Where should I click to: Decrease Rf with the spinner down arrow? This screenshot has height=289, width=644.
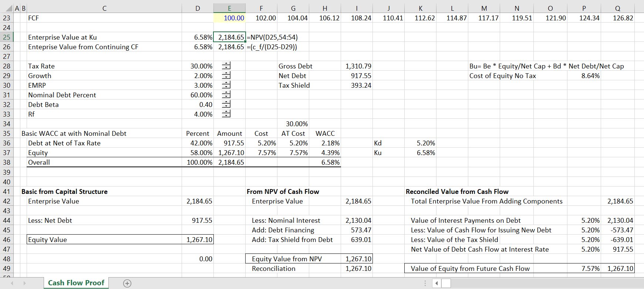[x=226, y=116]
